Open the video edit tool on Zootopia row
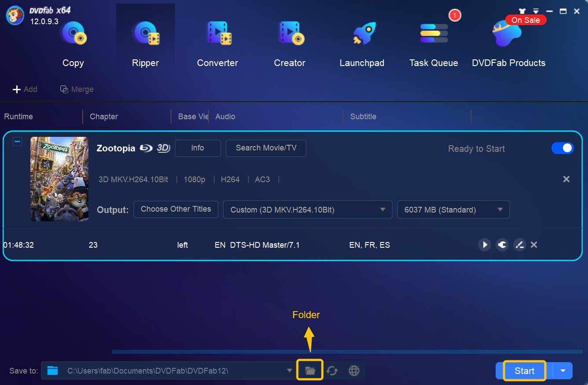 point(519,245)
